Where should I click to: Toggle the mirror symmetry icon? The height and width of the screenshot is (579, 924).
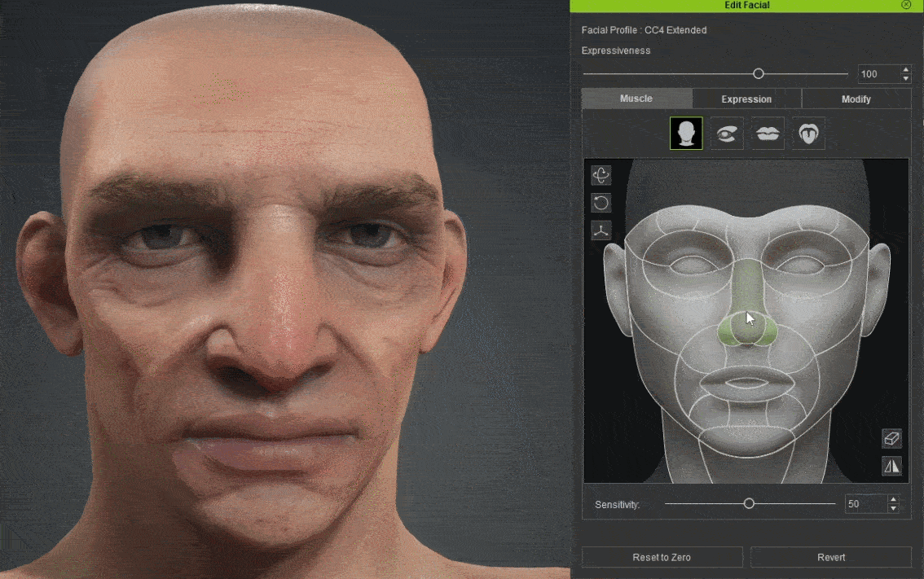[891, 466]
